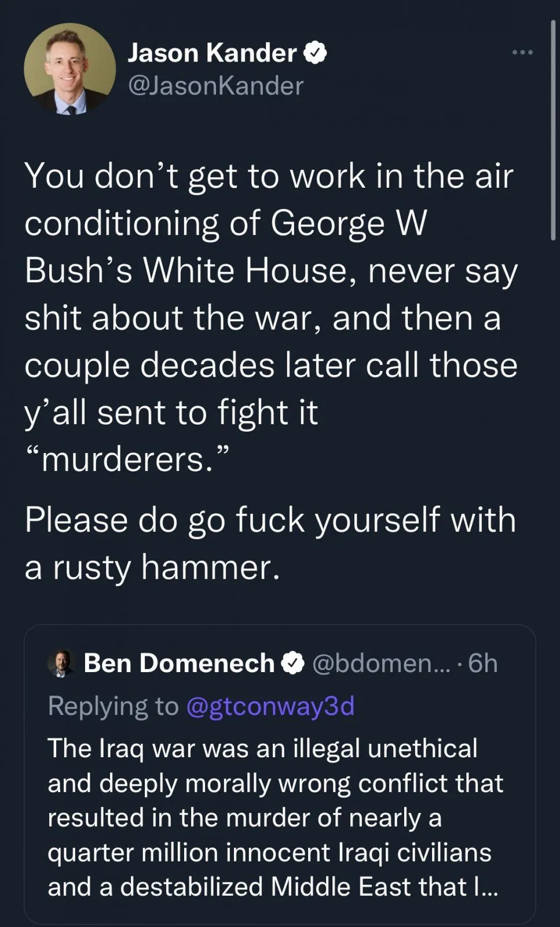Click the "couple decades later" tweet line
This screenshot has width=560, height=927.
tap(271, 365)
